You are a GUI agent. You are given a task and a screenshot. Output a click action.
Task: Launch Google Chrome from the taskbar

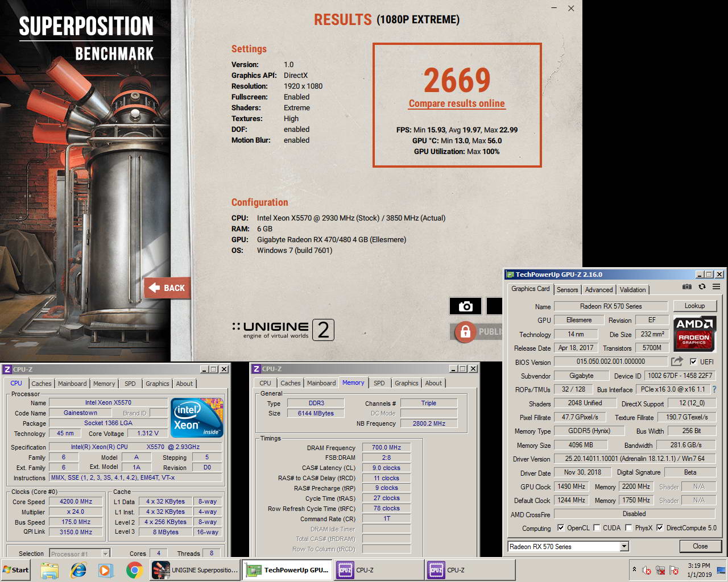(x=134, y=569)
